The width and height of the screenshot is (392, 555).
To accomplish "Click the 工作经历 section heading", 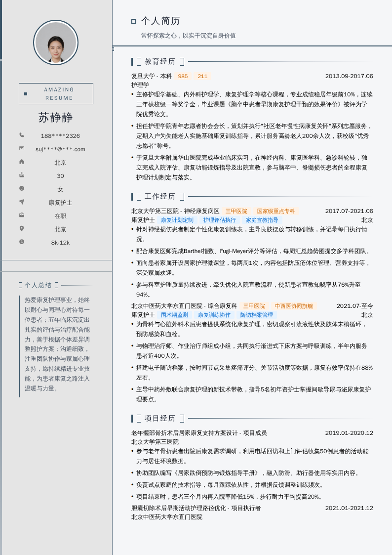I will (160, 196).
